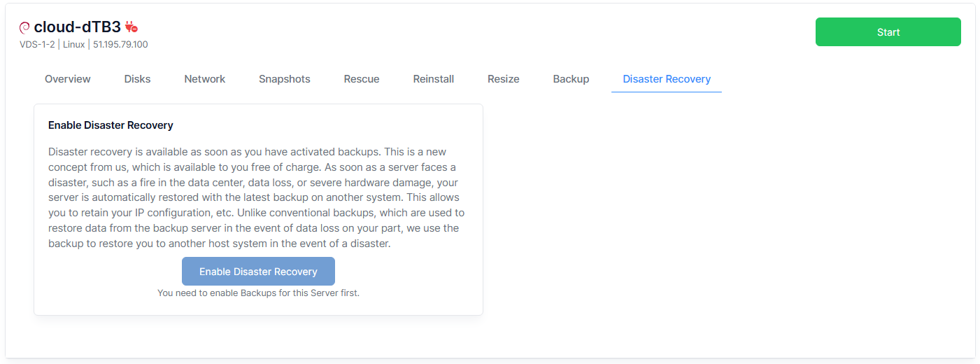Select the Disaster Recovery tab

point(667,79)
